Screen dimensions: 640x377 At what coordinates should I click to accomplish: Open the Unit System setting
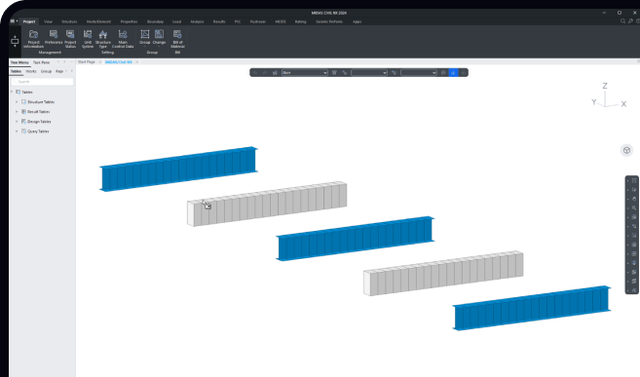pyautogui.click(x=88, y=39)
